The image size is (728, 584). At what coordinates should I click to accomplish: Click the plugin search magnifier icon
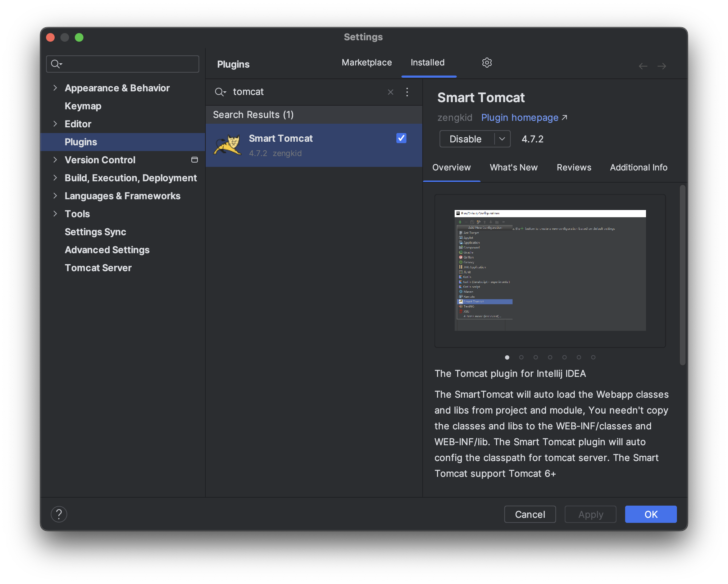coord(220,92)
